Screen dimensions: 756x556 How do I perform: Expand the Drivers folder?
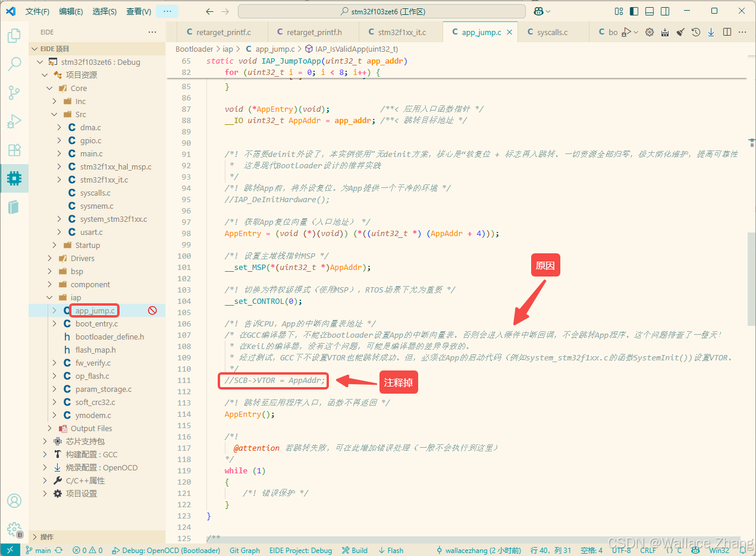49,258
